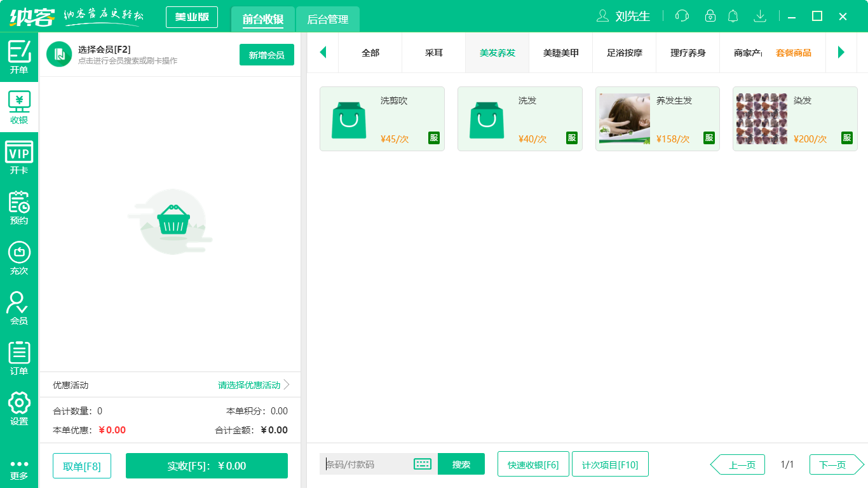
Task: Open the notification bell icon
Action: (x=733, y=17)
